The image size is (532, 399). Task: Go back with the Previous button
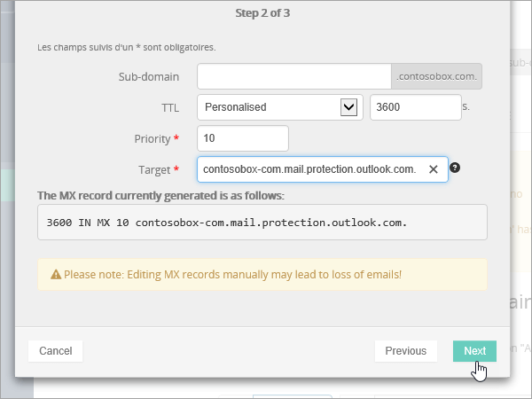pyautogui.click(x=405, y=351)
